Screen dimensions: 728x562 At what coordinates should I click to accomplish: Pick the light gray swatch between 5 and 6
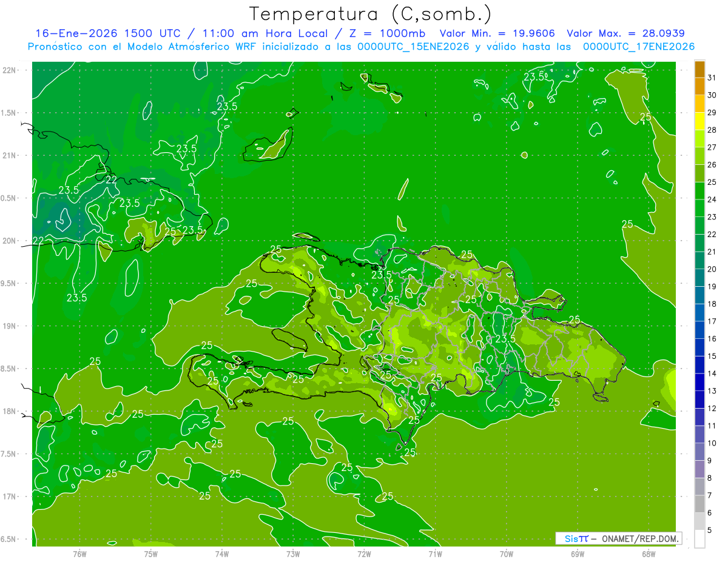[699, 521]
